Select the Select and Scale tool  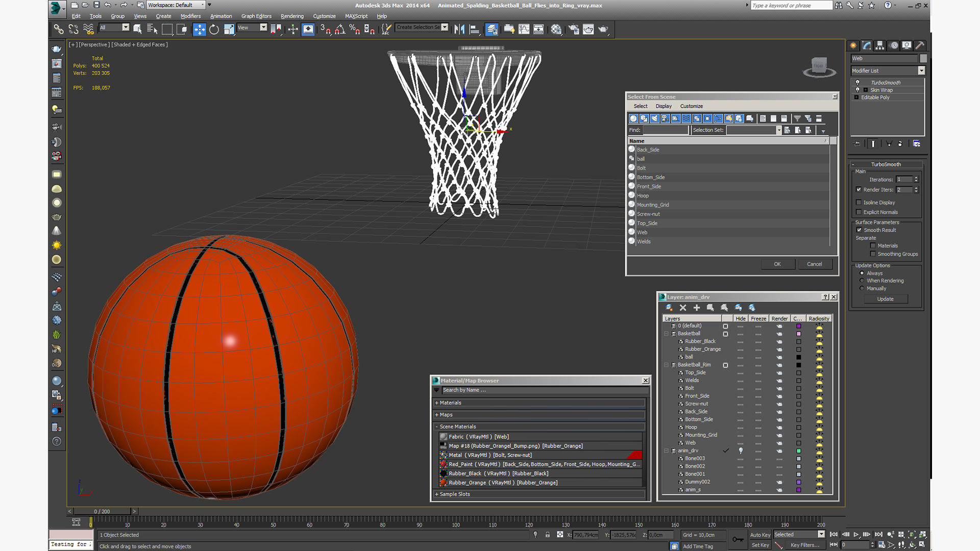229,30
